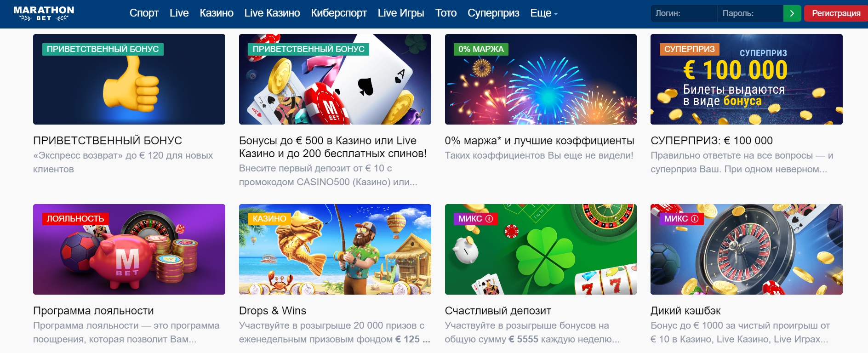The image size is (868, 353).
Task: Click the Счастливый депозит heading
Action: 498,311
